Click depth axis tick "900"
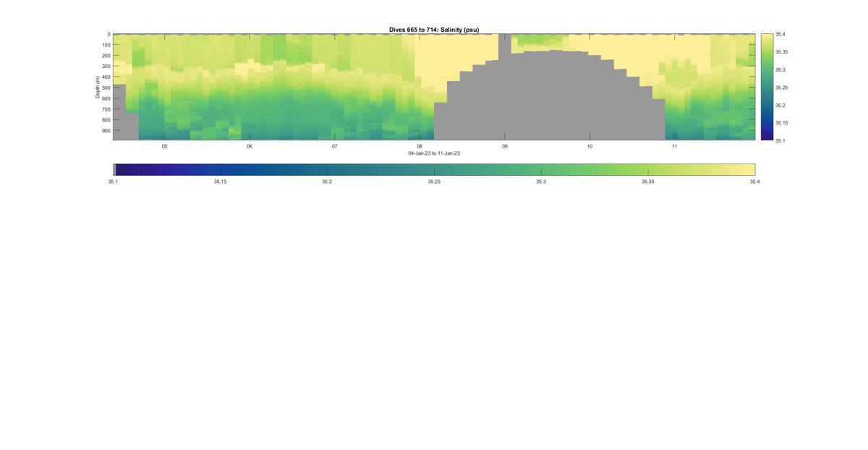Image resolution: width=868 pixels, height=450 pixels. click(x=106, y=131)
